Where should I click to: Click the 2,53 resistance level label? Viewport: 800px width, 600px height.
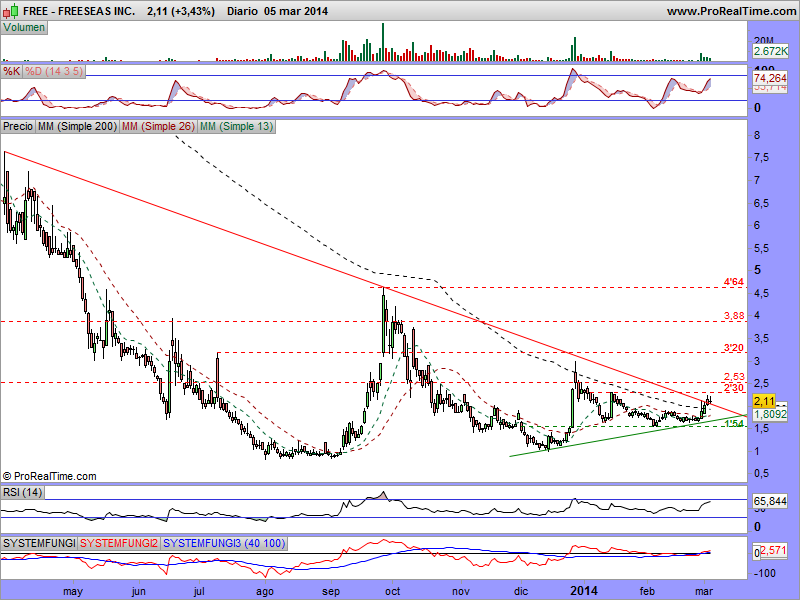click(734, 377)
